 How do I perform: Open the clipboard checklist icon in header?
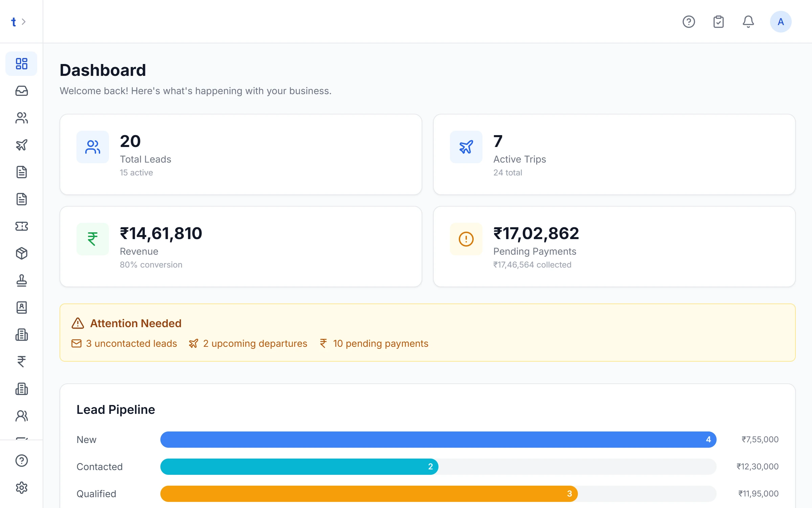(x=718, y=22)
